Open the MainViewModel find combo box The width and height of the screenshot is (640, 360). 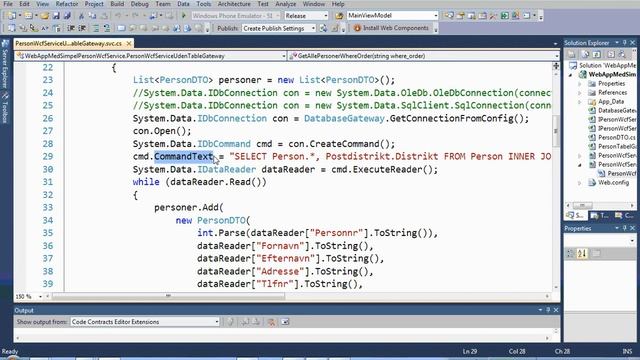click(x=393, y=16)
